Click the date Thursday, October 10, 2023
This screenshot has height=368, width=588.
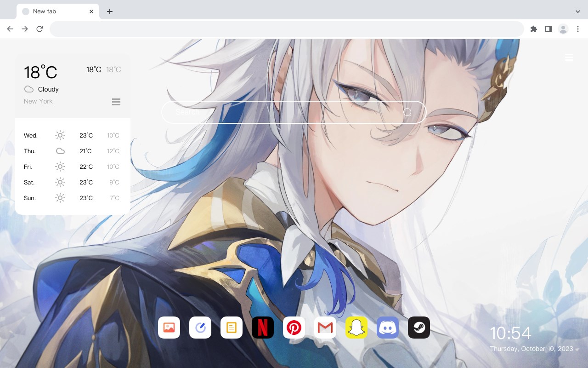tap(531, 349)
